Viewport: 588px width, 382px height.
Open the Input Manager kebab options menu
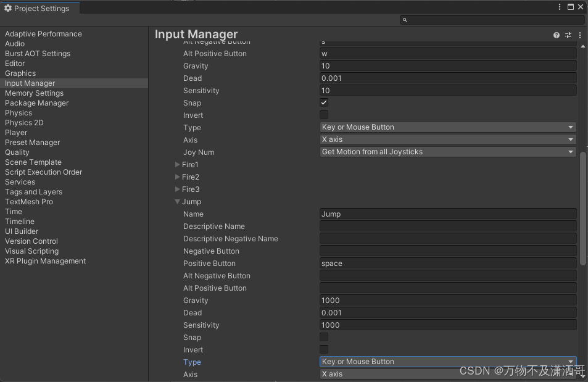tap(580, 35)
